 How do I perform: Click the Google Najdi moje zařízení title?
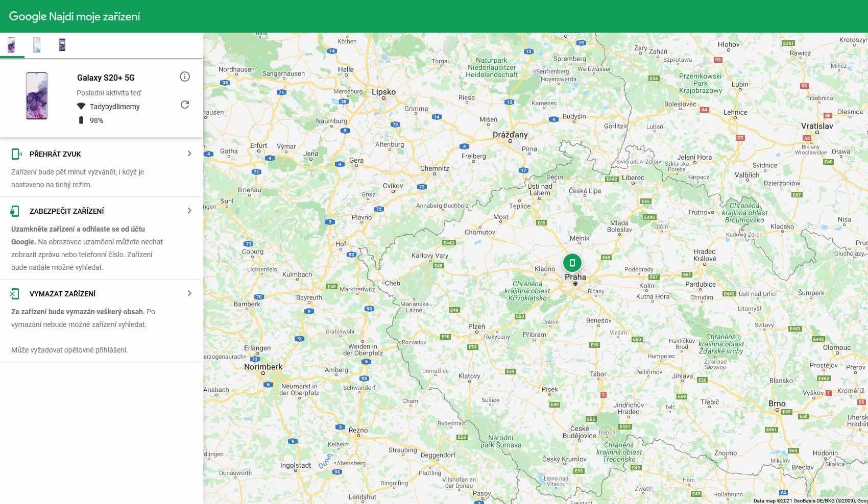(75, 16)
